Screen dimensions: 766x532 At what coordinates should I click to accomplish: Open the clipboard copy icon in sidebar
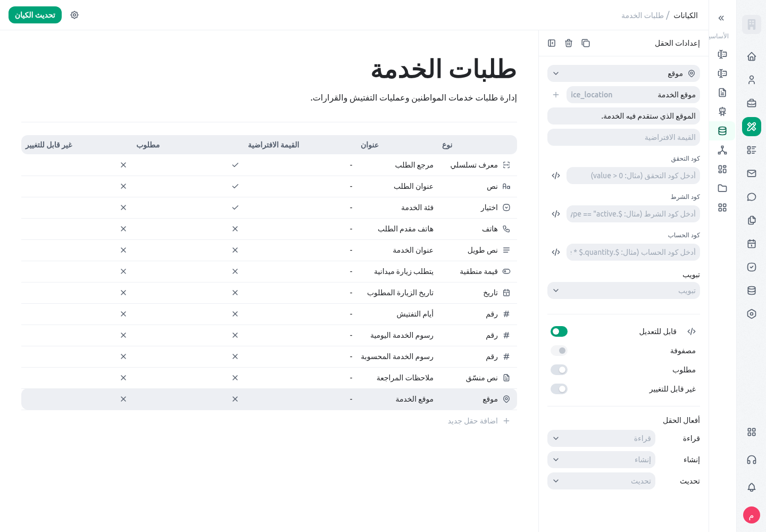[752, 220]
